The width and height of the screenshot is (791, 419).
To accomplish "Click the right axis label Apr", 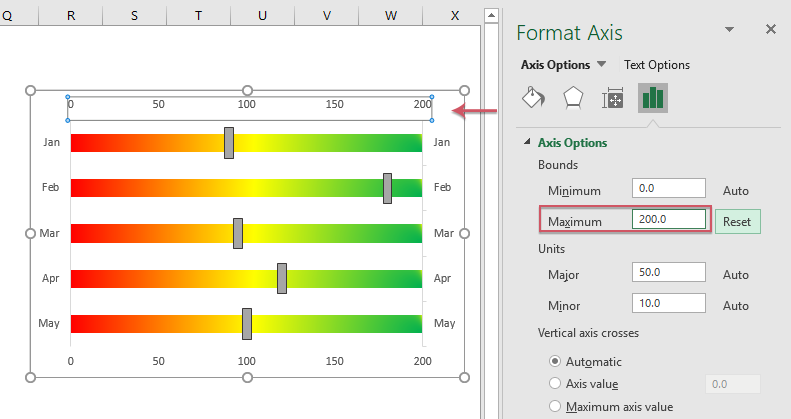I will click(442, 278).
